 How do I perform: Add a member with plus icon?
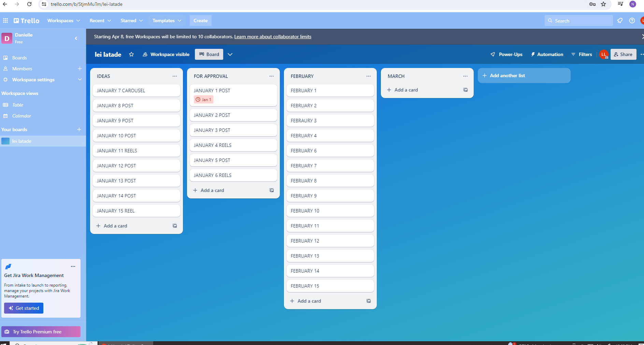pos(80,69)
